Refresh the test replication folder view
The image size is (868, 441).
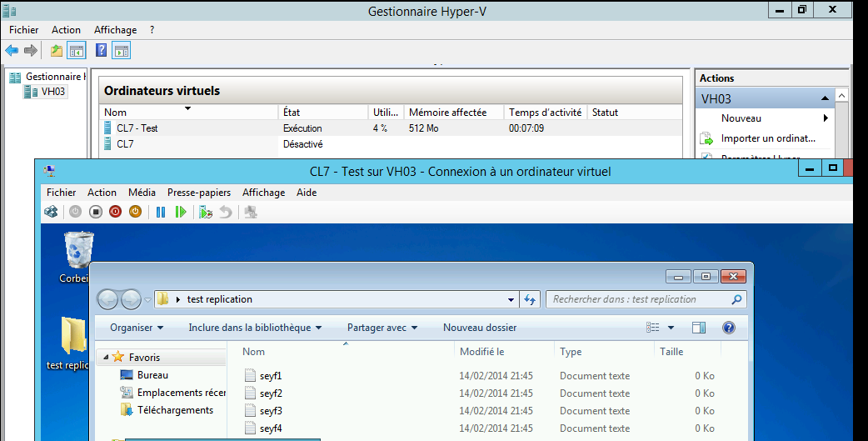coord(530,300)
